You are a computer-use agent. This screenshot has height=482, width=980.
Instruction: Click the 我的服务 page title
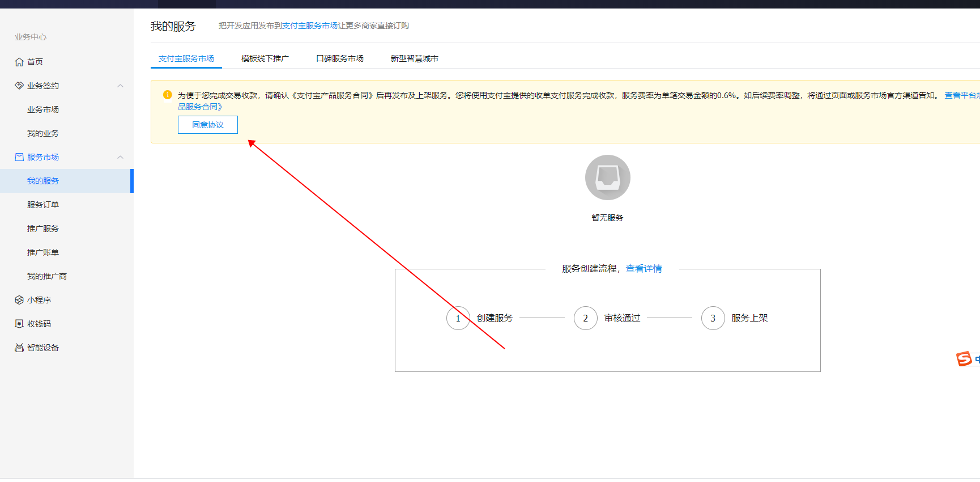(x=173, y=26)
